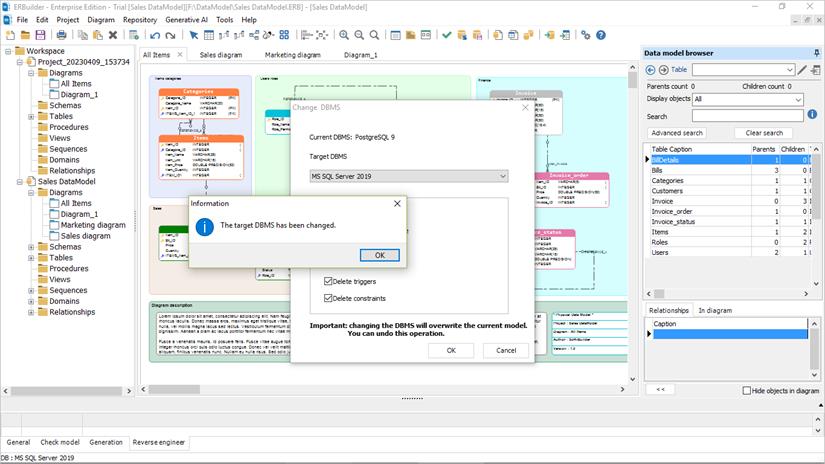
Task: Click Cancel in the Change DBMS dialog
Action: [x=506, y=350]
